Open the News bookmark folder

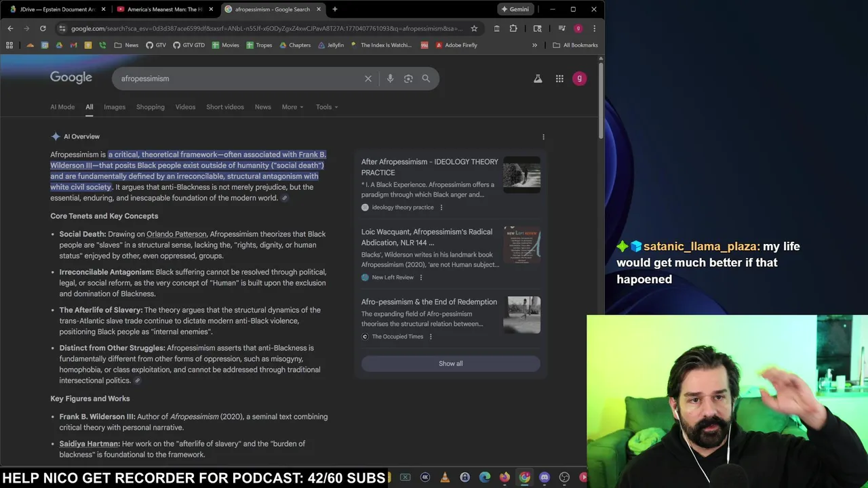[x=126, y=45]
